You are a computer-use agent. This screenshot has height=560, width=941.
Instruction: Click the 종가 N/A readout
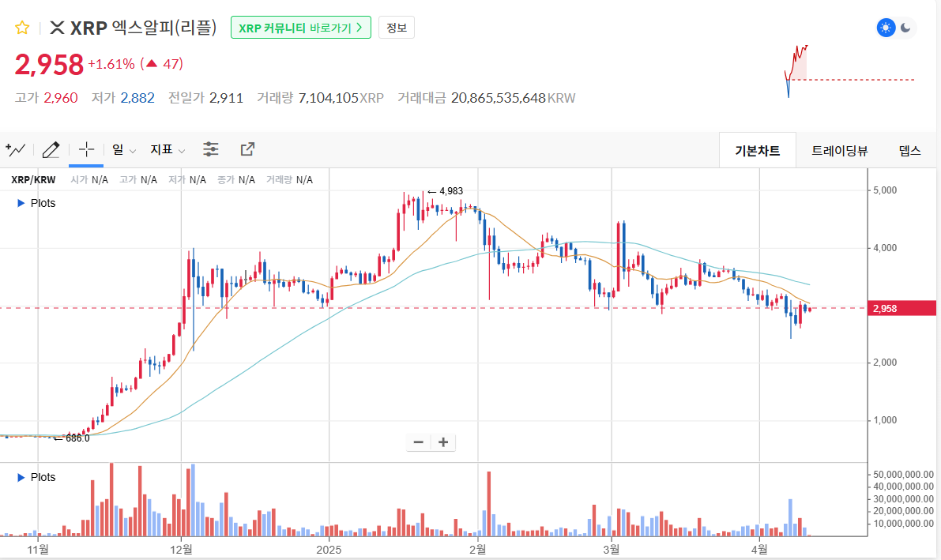tap(236, 179)
